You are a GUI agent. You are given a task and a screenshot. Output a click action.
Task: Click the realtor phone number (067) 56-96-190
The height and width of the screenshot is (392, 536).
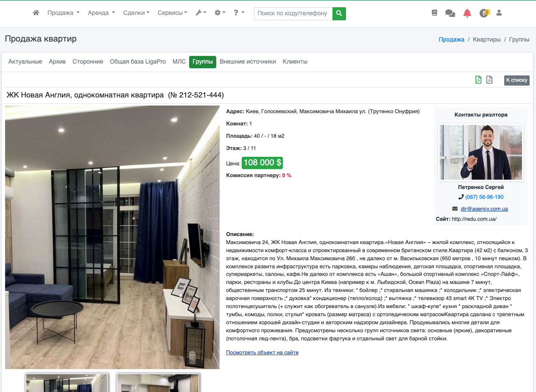click(x=484, y=197)
